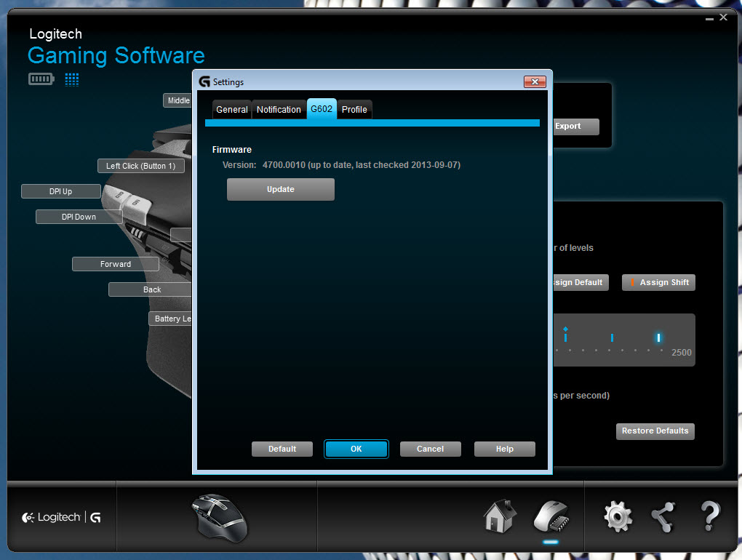The height and width of the screenshot is (560, 742).
Task: Select the G602 tab
Action: 322,109
